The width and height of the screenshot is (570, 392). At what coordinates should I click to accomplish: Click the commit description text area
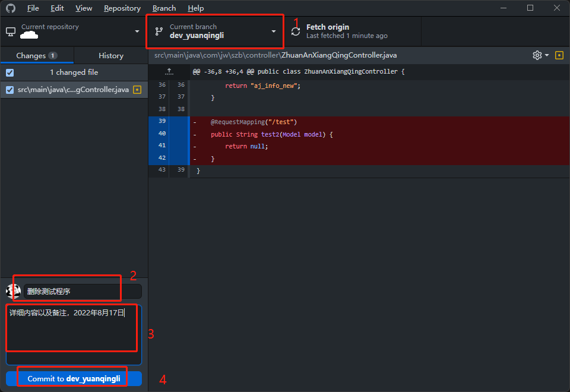pyautogui.click(x=74, y=334)
